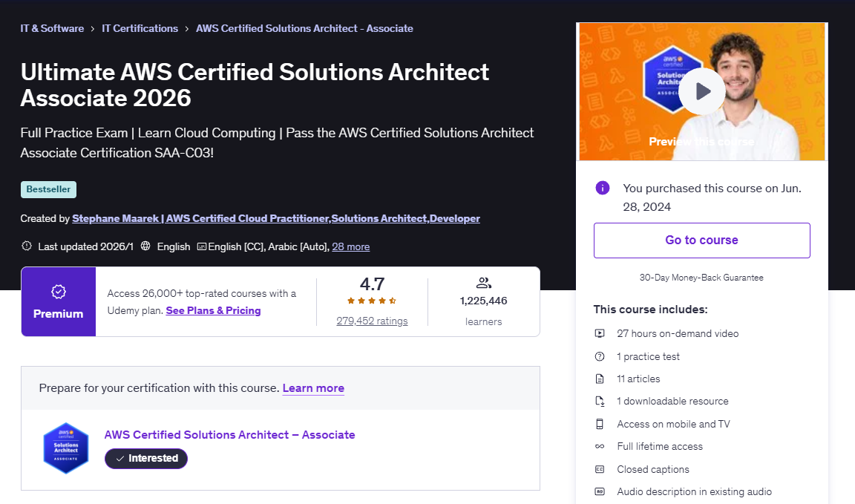The image size is (855, 504).
Task: Click the closed captions icon beside English [CC]
Action: (202, 246)
